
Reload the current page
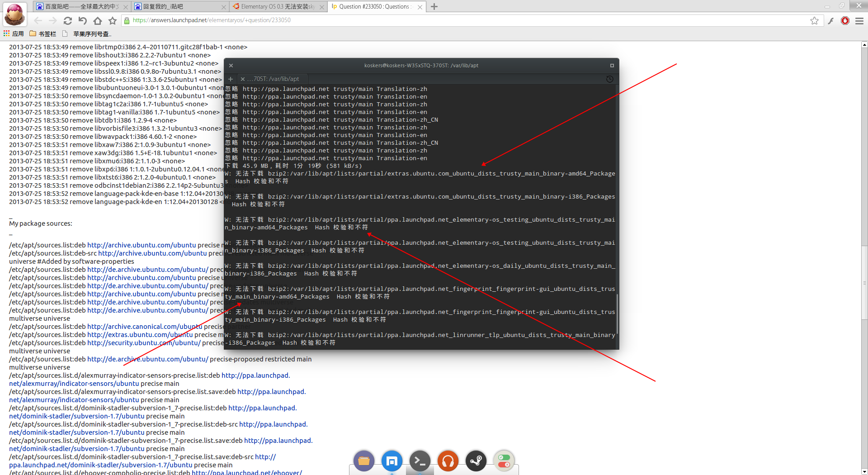pos(68,20)
